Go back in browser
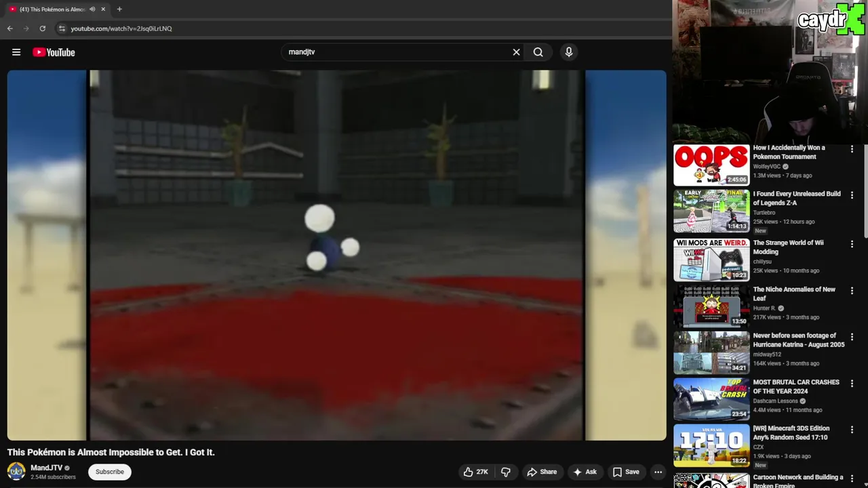 9,28
